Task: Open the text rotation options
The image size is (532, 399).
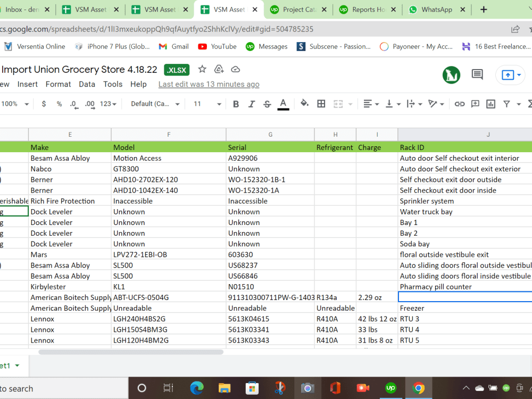Action: pos(436,104)
